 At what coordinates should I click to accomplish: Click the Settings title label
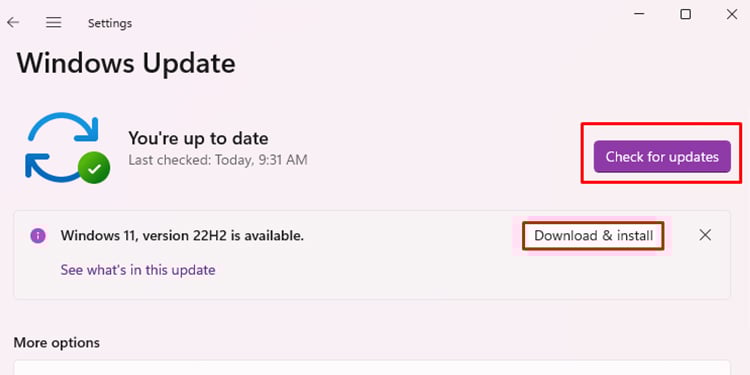(110, 23)
